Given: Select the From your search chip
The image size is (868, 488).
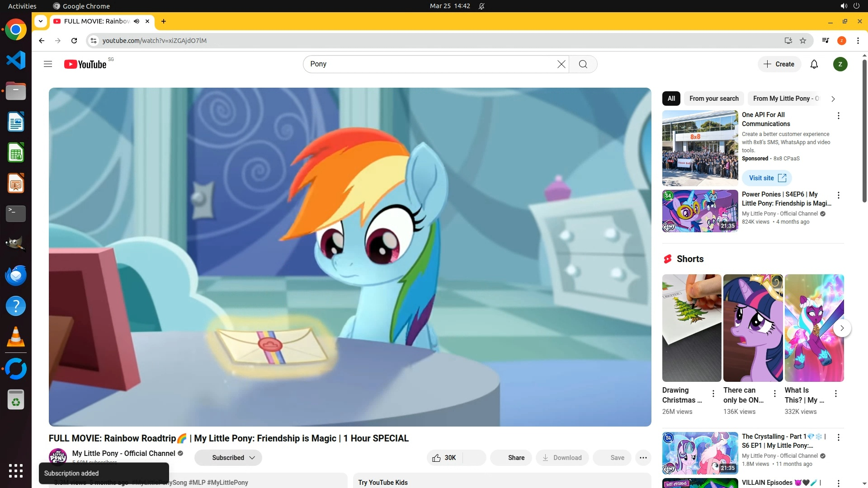Looking at the screenshot, I should pos(714,99).
